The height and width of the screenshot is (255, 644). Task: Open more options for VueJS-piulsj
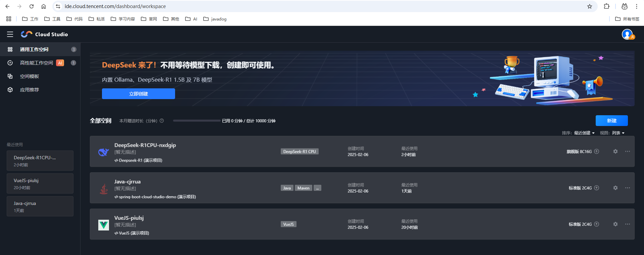coord(628,224)
